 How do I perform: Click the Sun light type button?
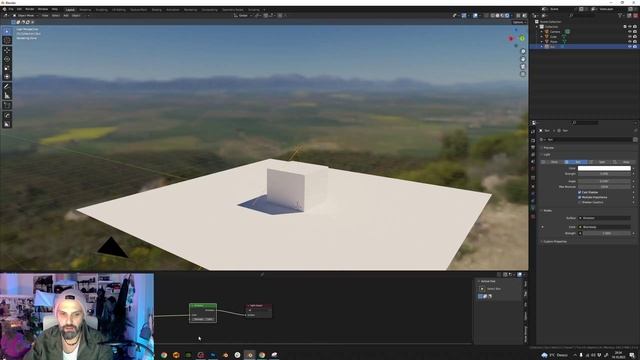[576, 162]
